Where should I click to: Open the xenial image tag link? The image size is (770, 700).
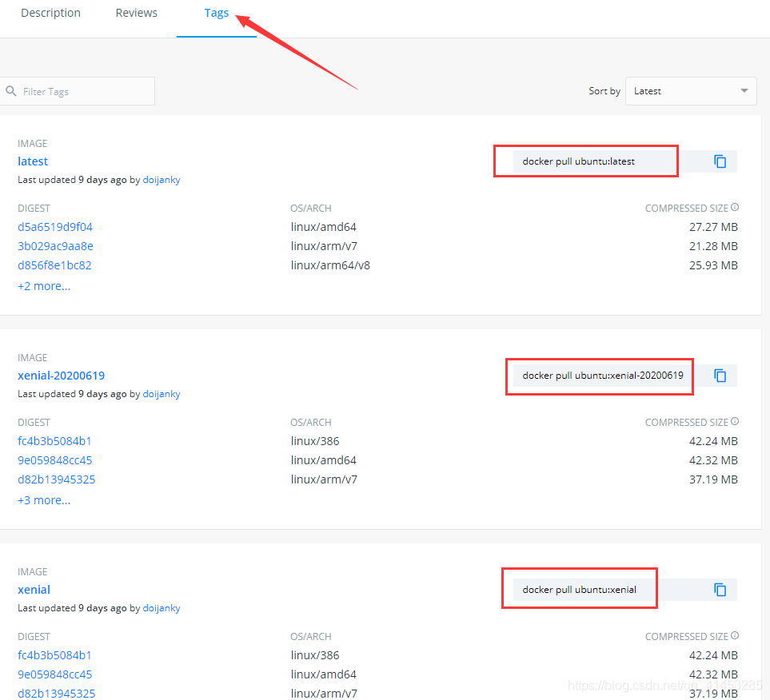pos(34,590)
